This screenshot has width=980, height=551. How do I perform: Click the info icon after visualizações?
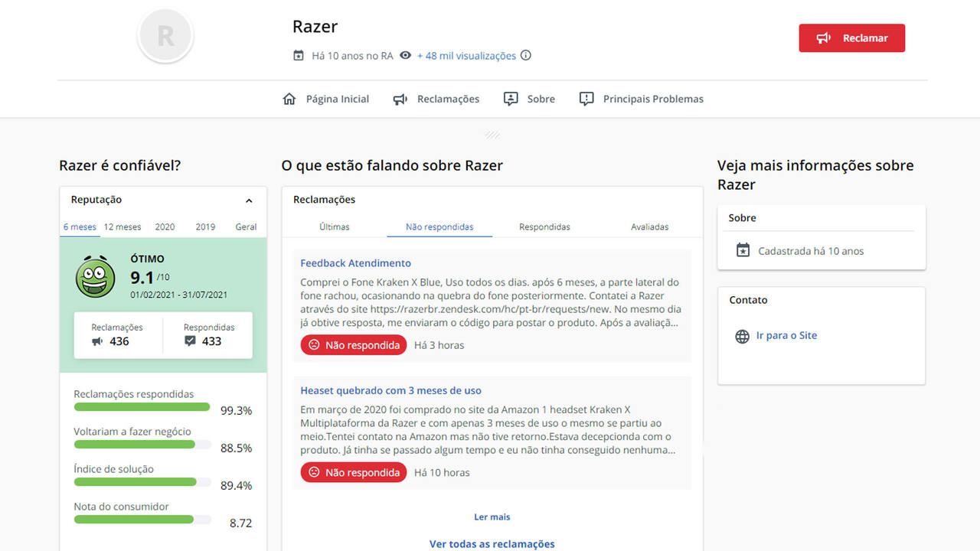pyautogui.click(x=526, y=55)
